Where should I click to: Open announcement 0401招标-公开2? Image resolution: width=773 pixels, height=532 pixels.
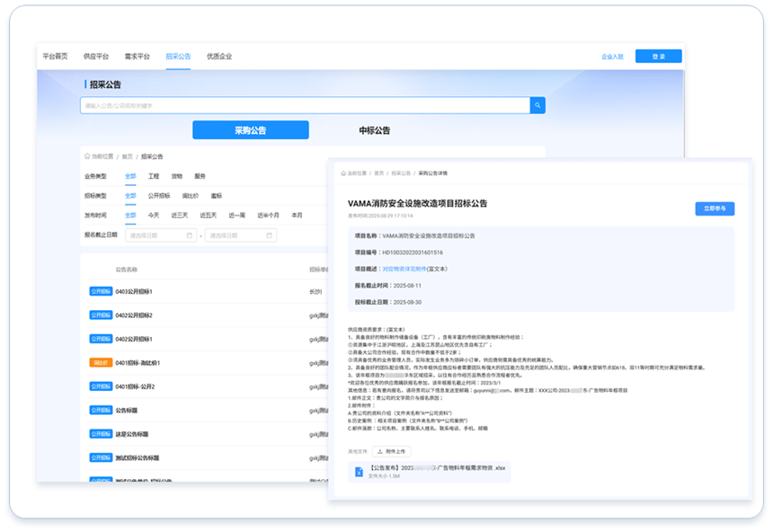coord(135,386)
